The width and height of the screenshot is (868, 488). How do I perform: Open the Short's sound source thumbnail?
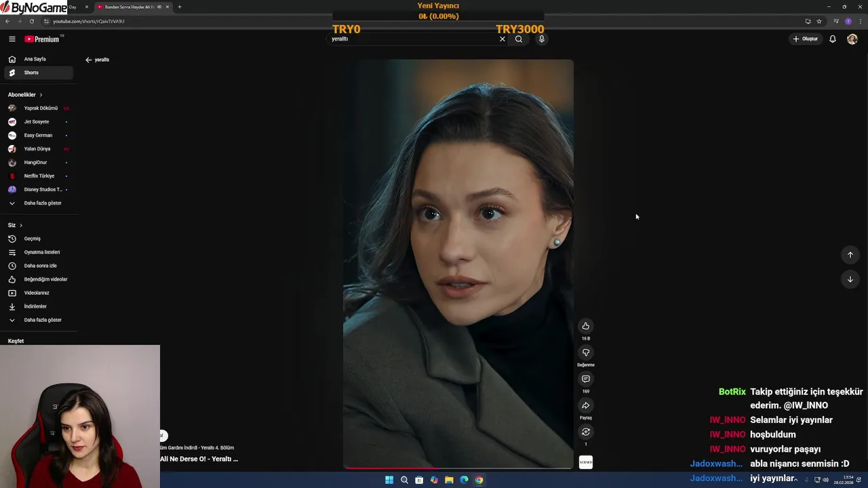pos(586,462)
